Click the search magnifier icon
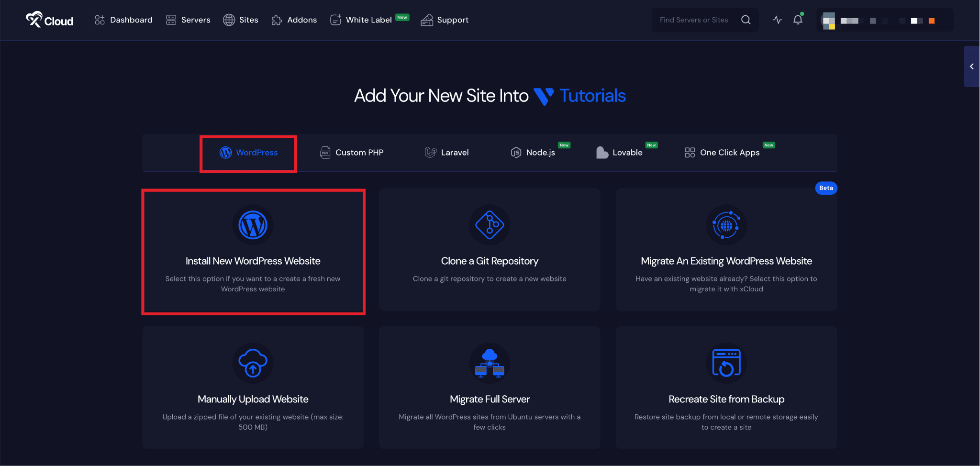This screenshot has width=980, height=466. coord(746,20)
